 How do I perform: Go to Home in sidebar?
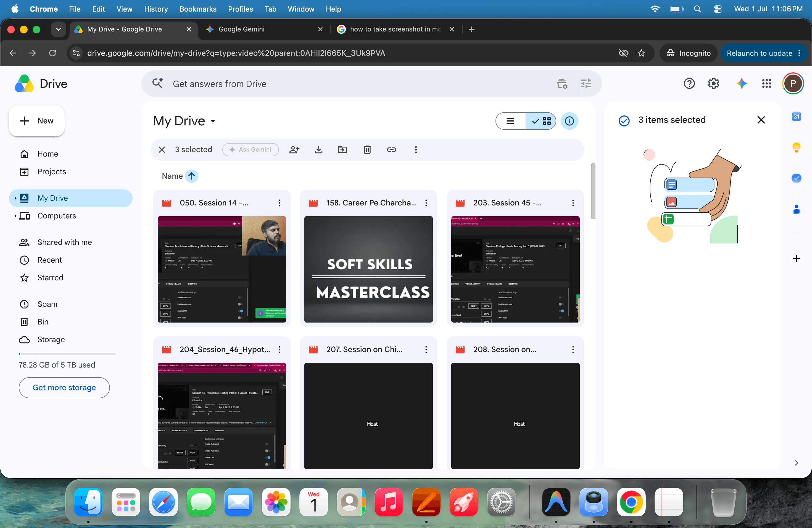pos(71,154)
